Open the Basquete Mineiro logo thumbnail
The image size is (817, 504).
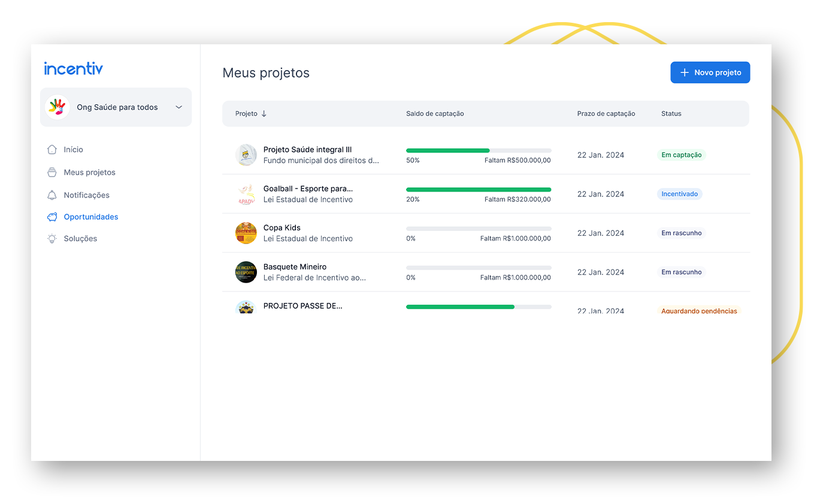(x=246, y=272)
